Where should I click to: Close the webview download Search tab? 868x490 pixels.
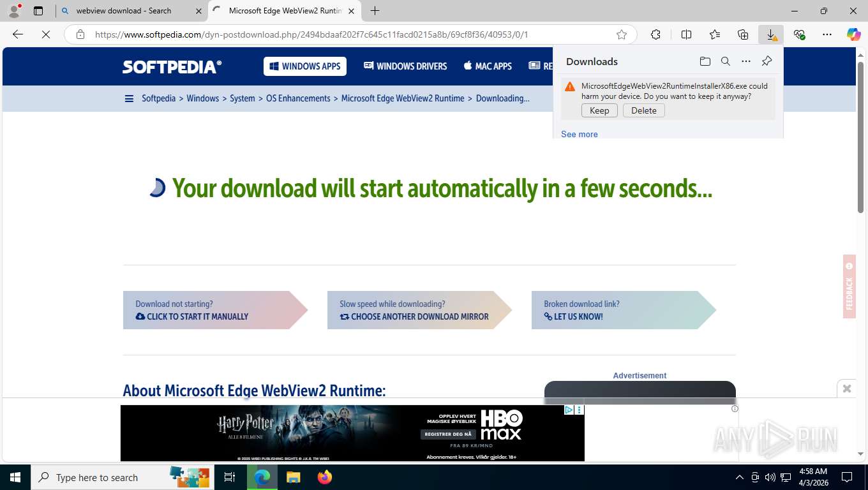point(198,11)
